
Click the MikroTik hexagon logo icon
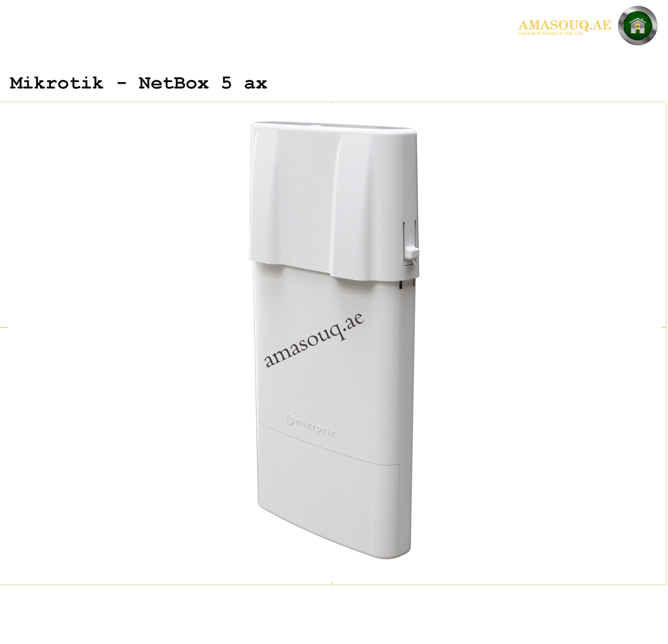[290, 419]
